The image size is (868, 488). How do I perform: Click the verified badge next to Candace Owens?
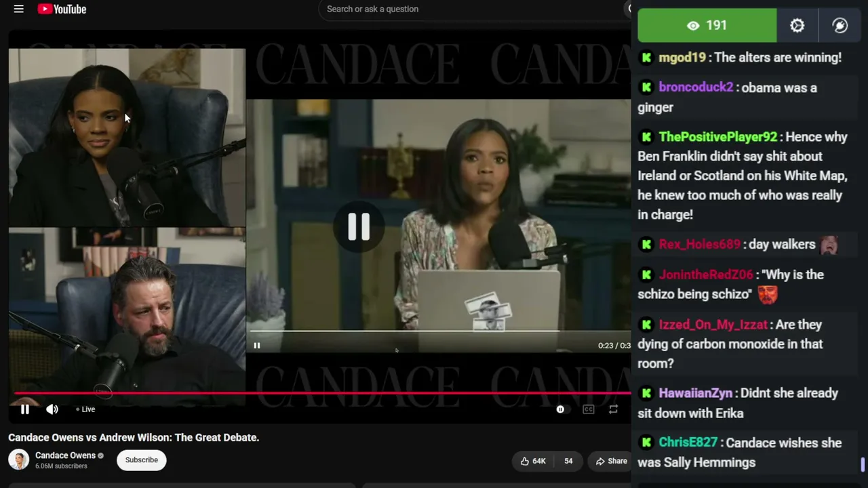coord(101,455)
